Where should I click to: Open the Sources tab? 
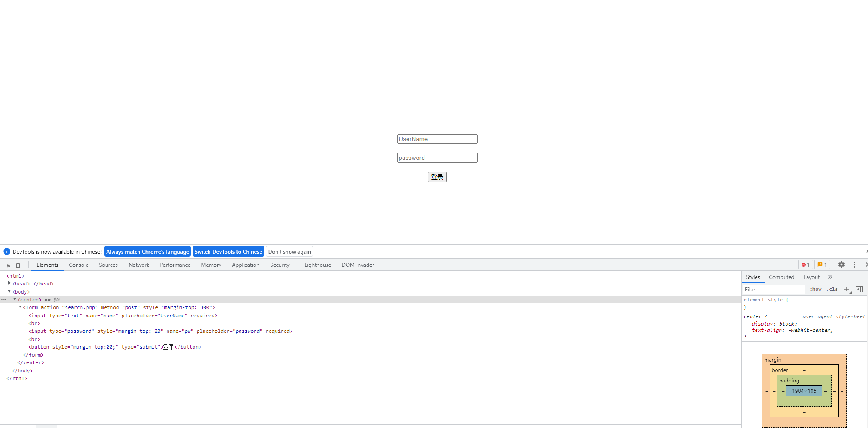click(108, 265)
